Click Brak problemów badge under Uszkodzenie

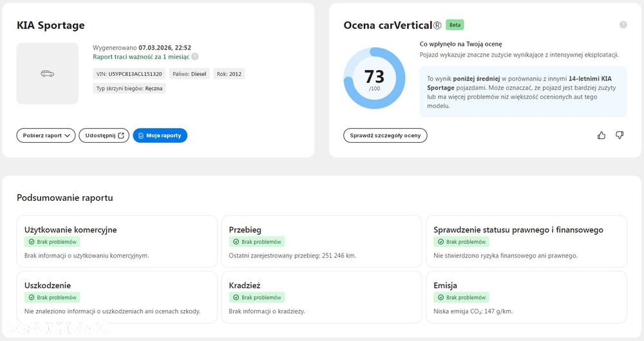click(x=52, y=297)
